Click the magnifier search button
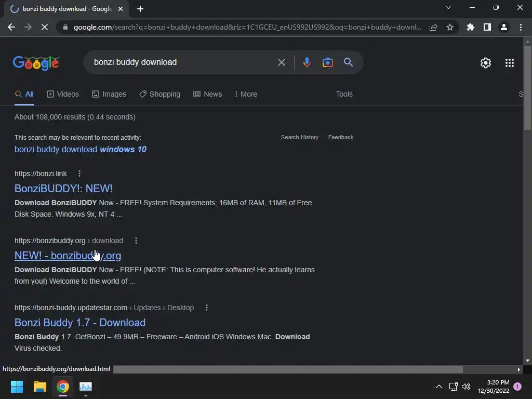Screen dimensions: 532x399 (348, 62)
